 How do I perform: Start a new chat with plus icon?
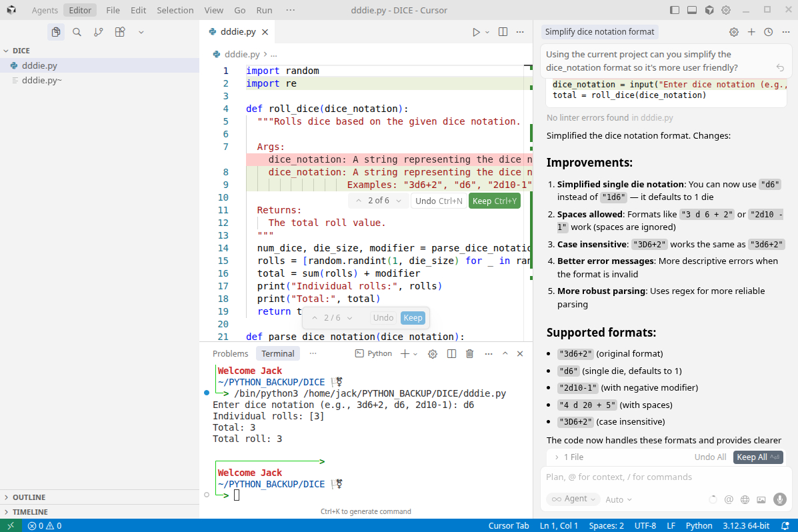[751, 32]
